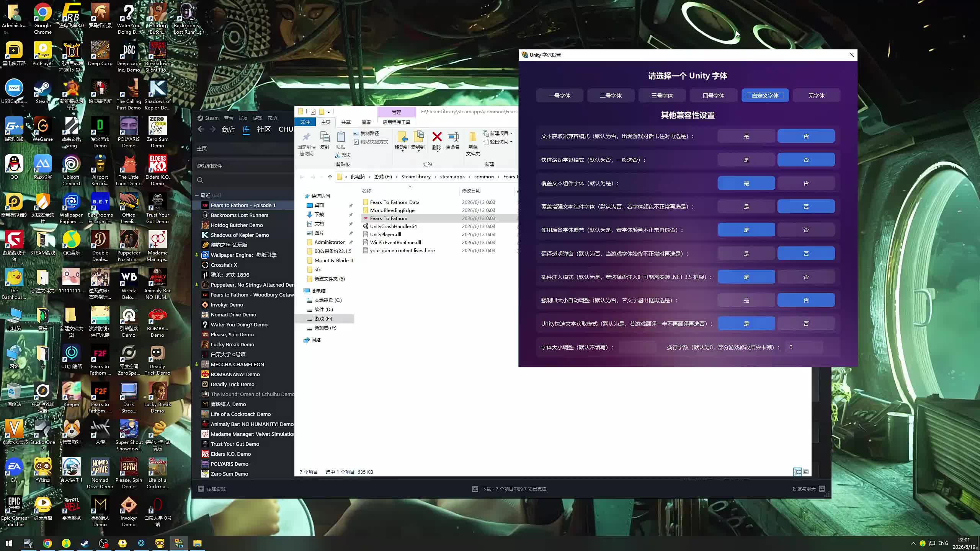Switch Explorer to large icons view
Screen dimensions: 980x551
(806, 472)
